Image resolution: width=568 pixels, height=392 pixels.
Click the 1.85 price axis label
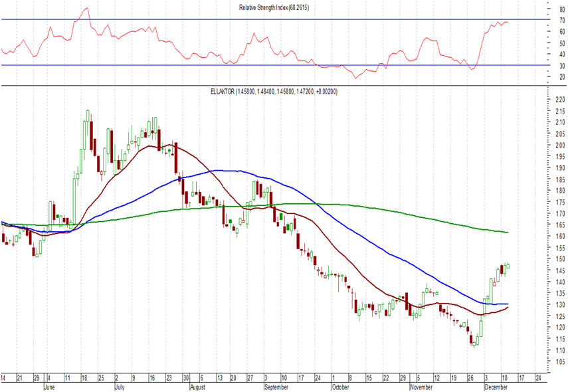pos(560,179)
